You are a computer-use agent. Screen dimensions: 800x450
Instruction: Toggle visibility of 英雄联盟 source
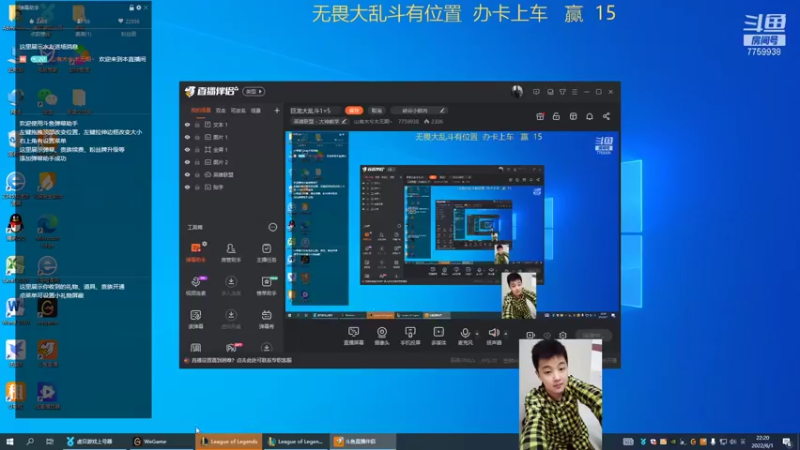(187, 174)
